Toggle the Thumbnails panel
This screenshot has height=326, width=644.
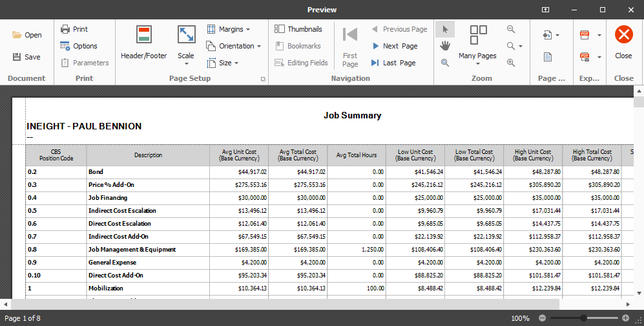(298, 29)
